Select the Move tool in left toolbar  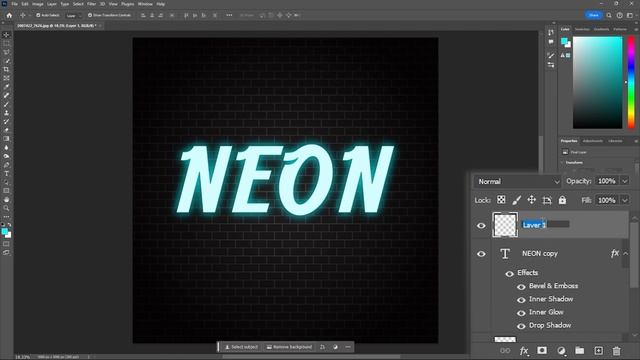coord(6,35)
